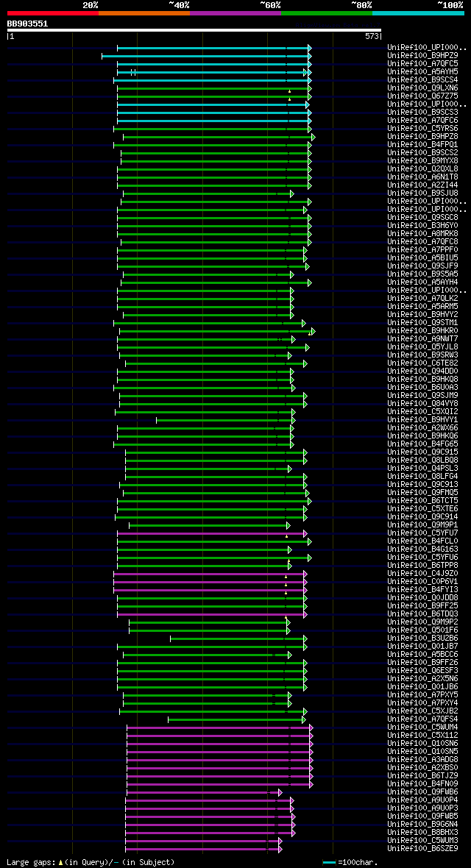Screen dimensions: 471x868
Task: Select the UniRef100_Q9STM1 label
Action: [x=422, y=323]
